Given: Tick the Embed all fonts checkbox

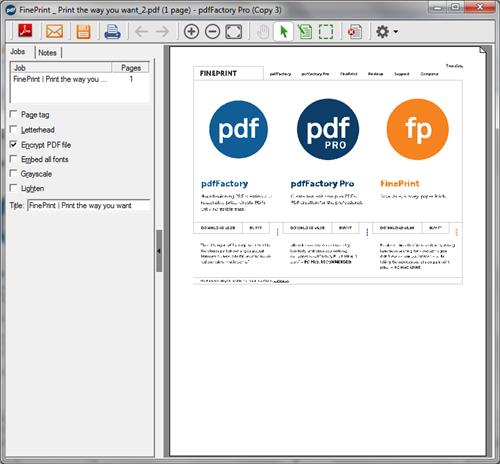Looking at the screenshot, I should [x=13, y=159].
